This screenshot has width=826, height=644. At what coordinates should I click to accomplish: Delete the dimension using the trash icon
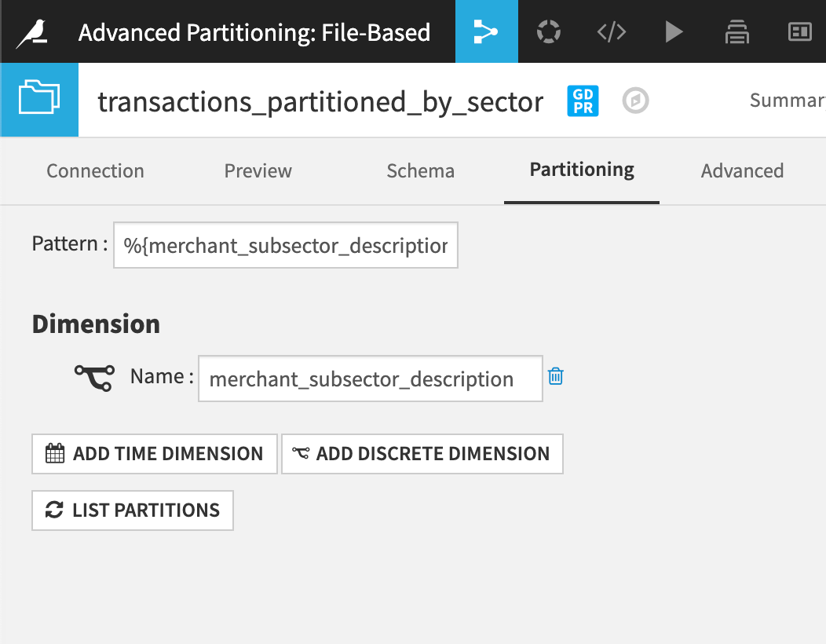[555, 377]
